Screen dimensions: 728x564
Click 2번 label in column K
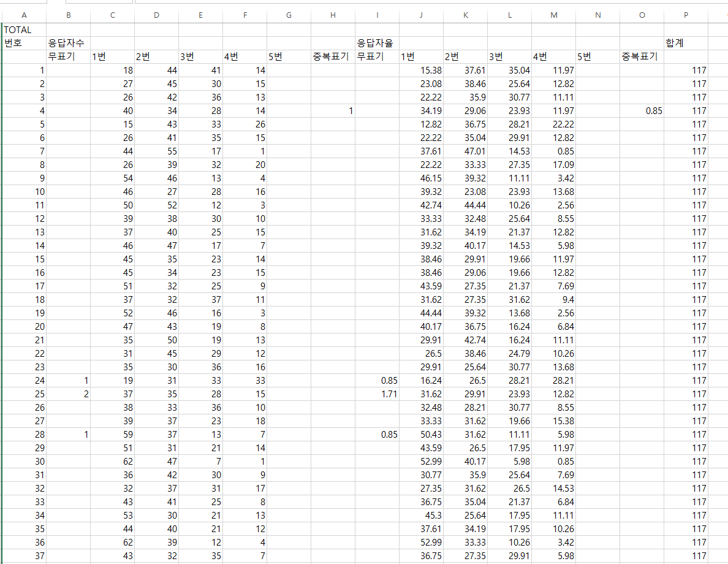pyautogui.click(x=465, y=56)
